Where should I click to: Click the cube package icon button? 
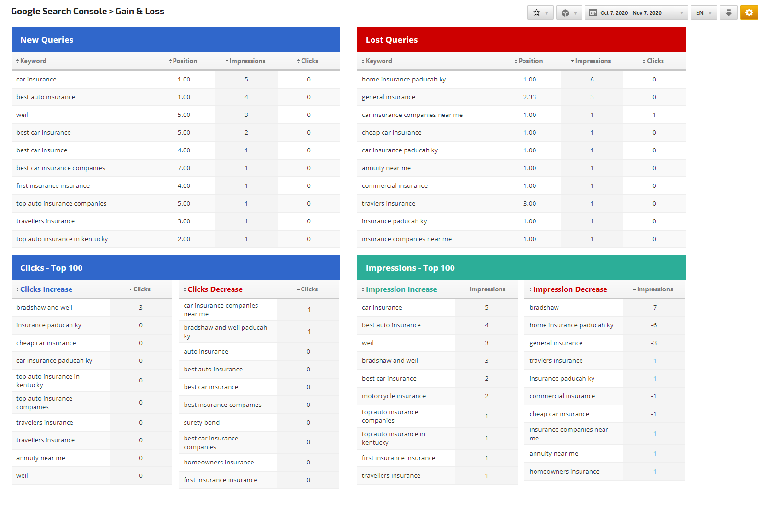[x=569, y=13]
